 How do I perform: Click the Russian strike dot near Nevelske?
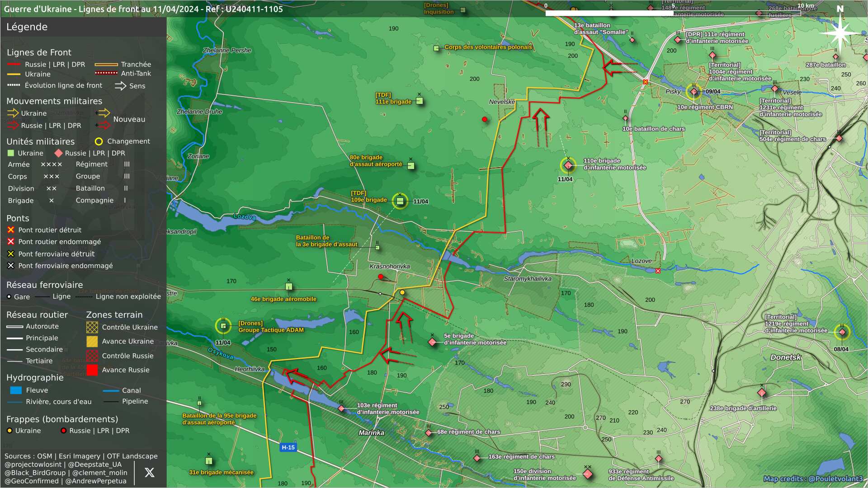click(x=485, y=119)
